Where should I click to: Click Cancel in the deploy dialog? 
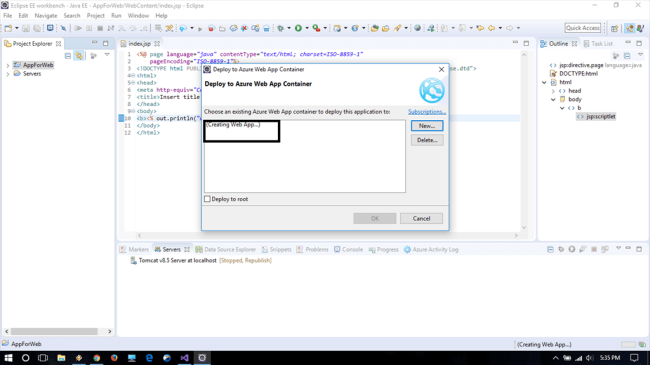[x=421, y=219]
